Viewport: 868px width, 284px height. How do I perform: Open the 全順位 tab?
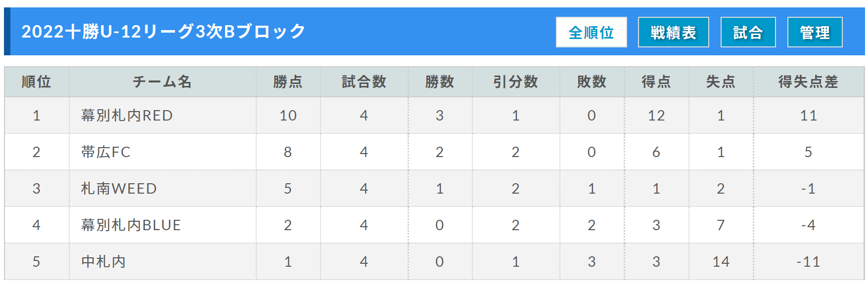click(591, 32)
